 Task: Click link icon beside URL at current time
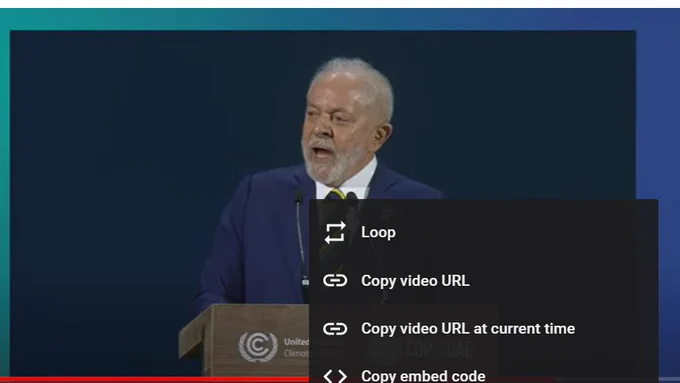tap(335, 329)
